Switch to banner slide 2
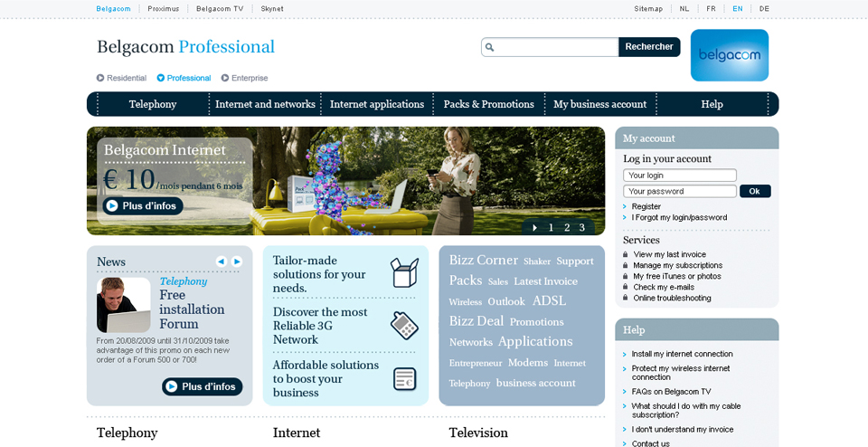 pos(566,228)
